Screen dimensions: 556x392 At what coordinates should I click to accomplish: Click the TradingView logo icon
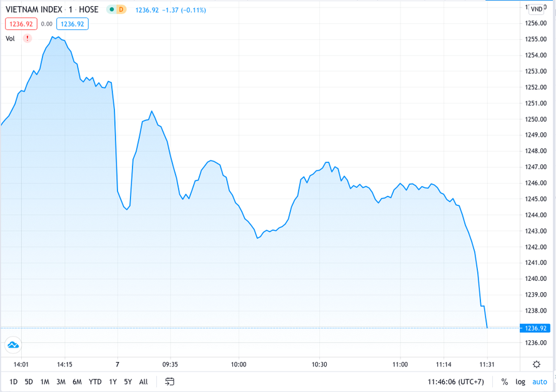tap(12, 345)
